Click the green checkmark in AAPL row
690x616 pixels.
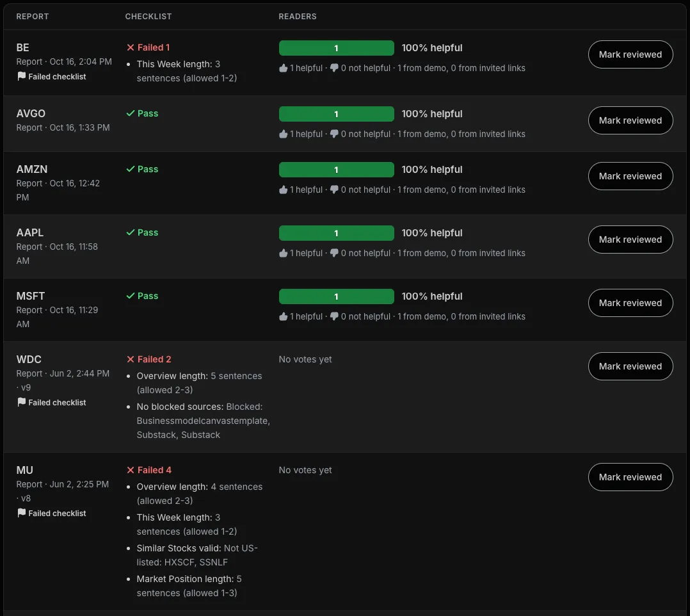coord(131,232)
